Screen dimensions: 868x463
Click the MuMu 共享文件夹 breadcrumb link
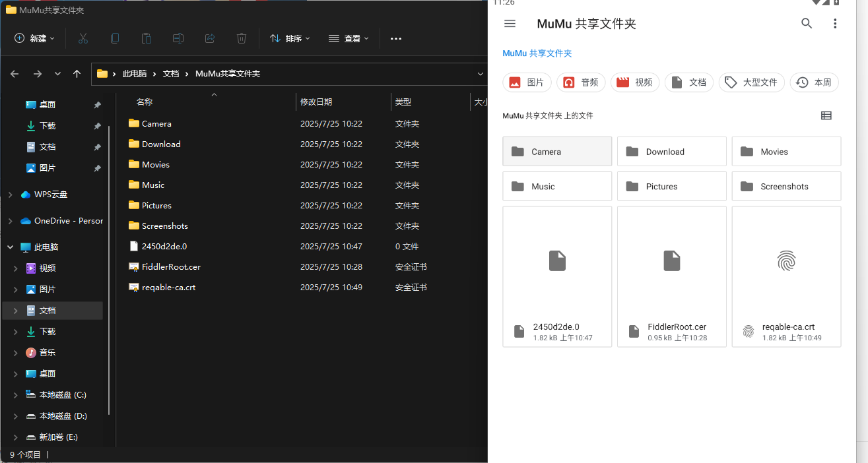[x=537, y=53]
